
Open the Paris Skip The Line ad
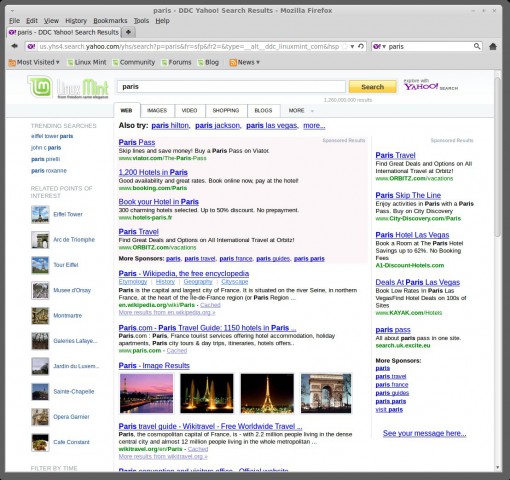tap(408, 195)
